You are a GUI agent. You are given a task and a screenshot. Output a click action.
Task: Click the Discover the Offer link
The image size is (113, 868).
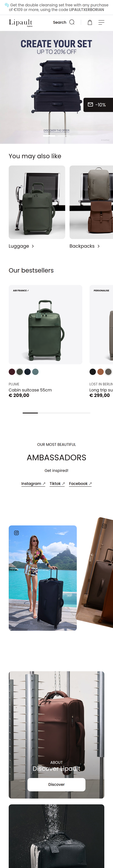click(56, 130)
